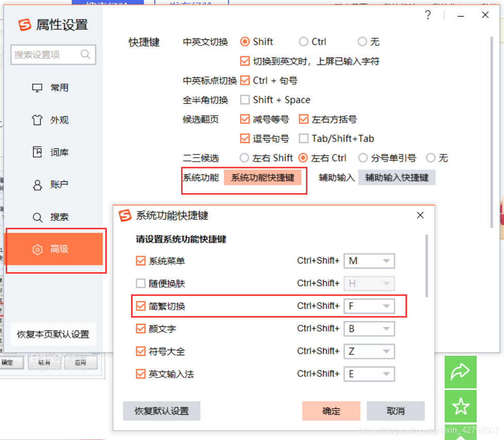Cancel with 取消 in the shortcut dialog

point(396,411)
